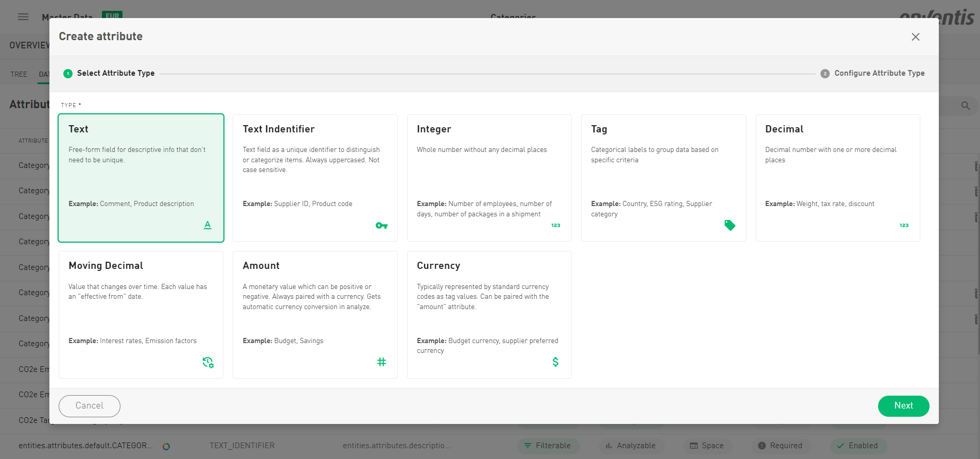
Task: Select the Amount attribute type heading
Action: (x=261, y=266)
